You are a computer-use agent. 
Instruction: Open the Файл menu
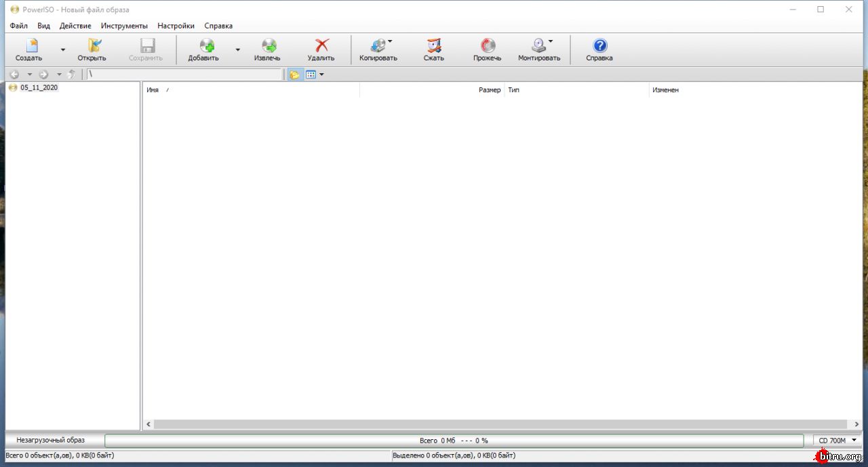[x=19, y=26]
